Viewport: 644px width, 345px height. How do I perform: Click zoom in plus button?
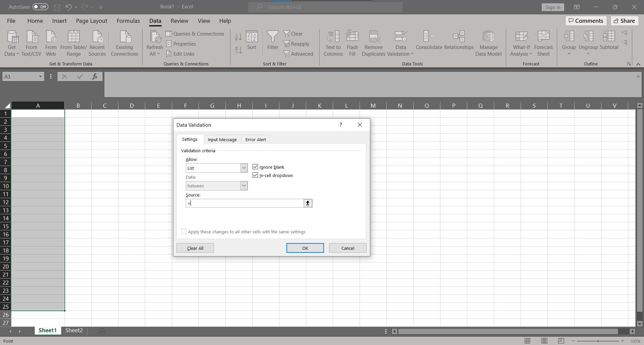coord(623,341)
